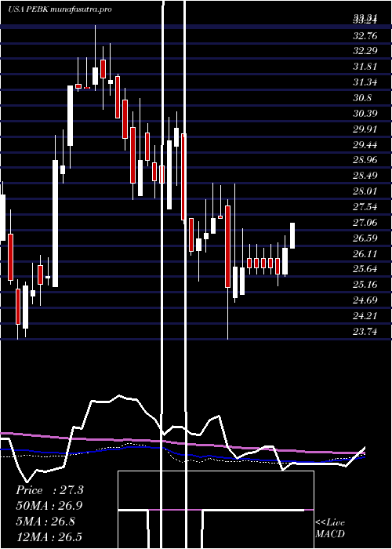This screenshot has width=392, height=549.
Task: Click the 31.81 price axis label
Action: [365, 67]
